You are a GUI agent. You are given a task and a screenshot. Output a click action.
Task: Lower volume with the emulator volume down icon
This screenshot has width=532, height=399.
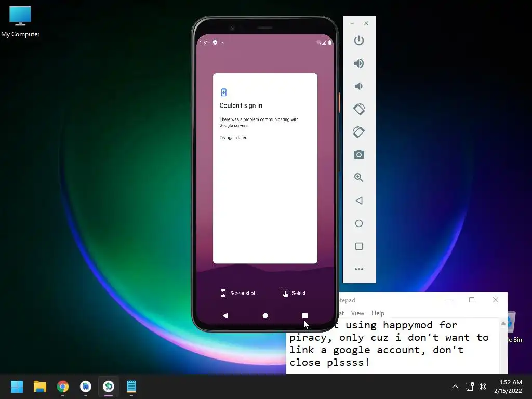click(x=358, y=86)
